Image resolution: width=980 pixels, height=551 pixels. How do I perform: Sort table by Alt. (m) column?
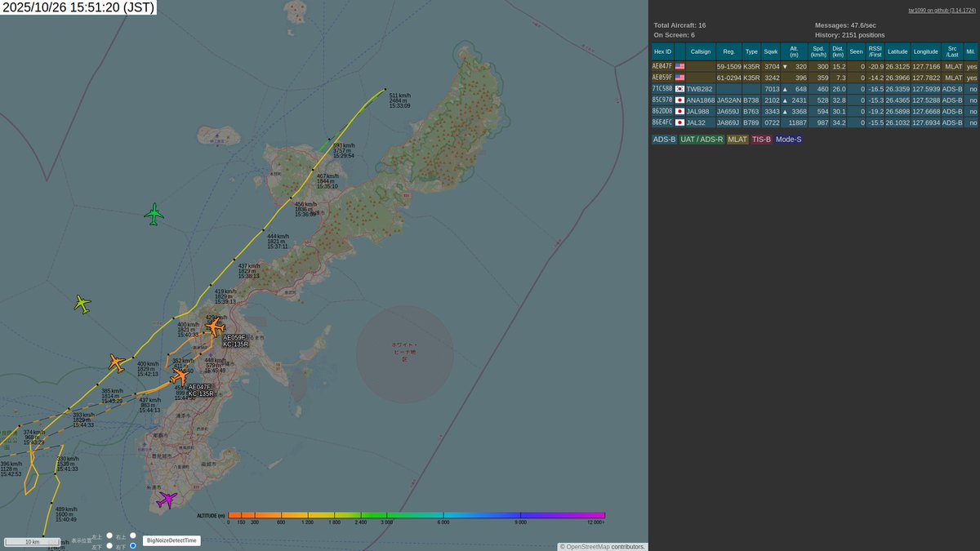[x=795, y=51]
